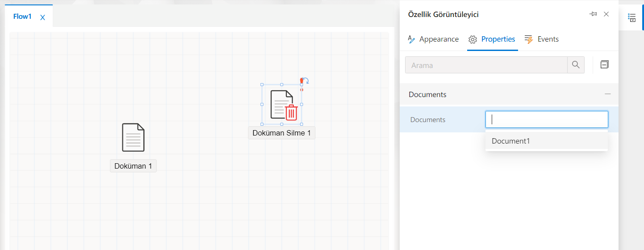Select the Properties tab
Viewport: 644px width, 250px height.
492,39
